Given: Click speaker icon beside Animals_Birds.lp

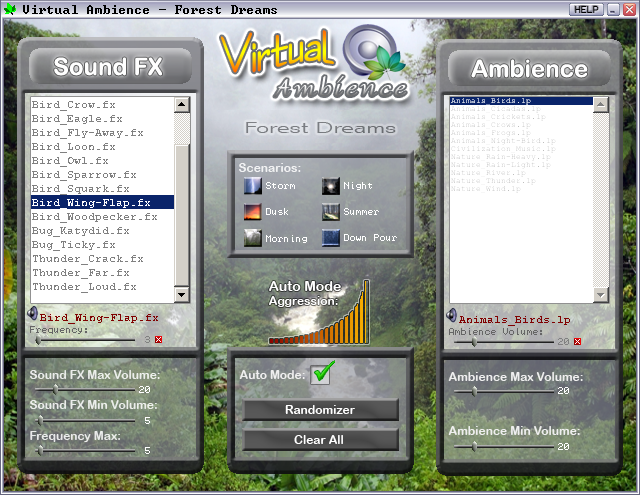Looking at the screenshot, I should (451, 315).
